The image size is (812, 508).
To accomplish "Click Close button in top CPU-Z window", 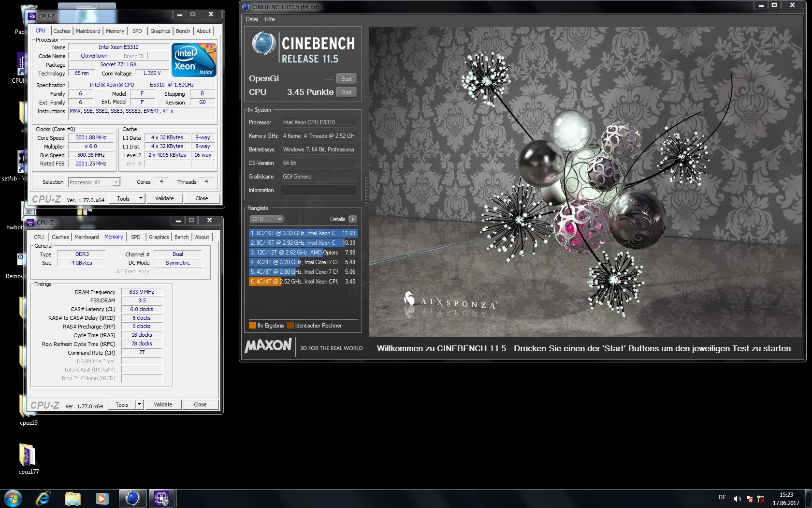I will click(x=202, y=198).
